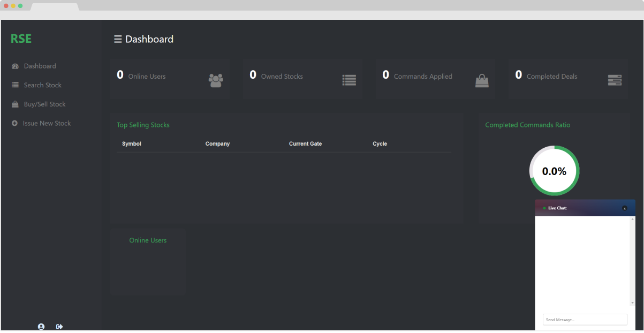Open user profile icon at sidebar bottom
This screenshot has height=333, width=644.
point(41,327)
